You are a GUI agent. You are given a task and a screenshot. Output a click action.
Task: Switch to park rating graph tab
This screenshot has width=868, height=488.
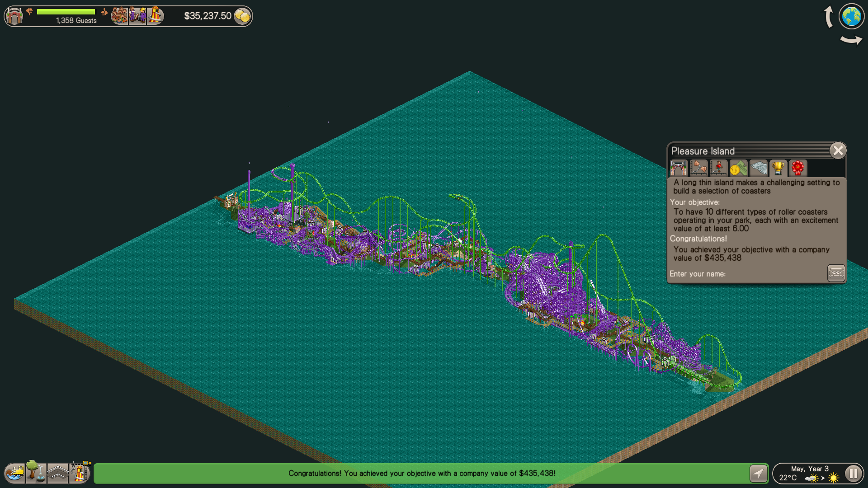tap(698, 168)
